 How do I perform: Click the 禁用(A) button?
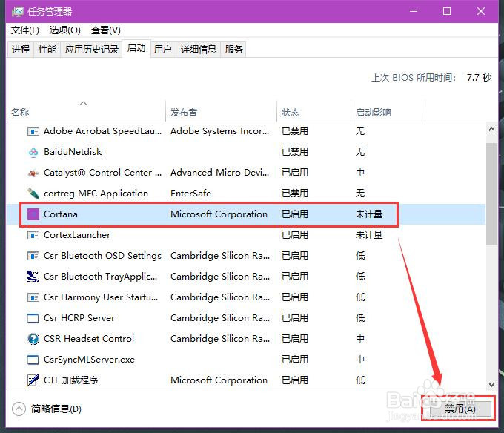point(460,409)
